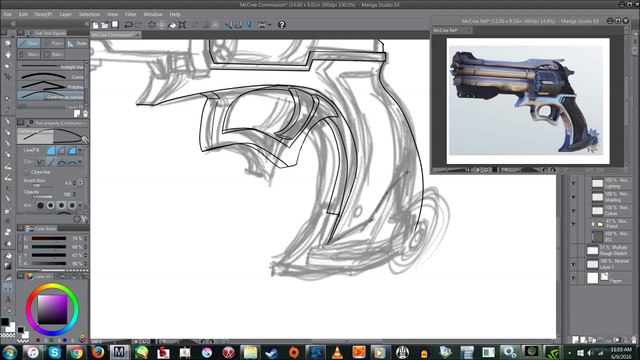640x360 pixels.
Task: Adjust the C cyan color slider
Action: pos(49,238)
